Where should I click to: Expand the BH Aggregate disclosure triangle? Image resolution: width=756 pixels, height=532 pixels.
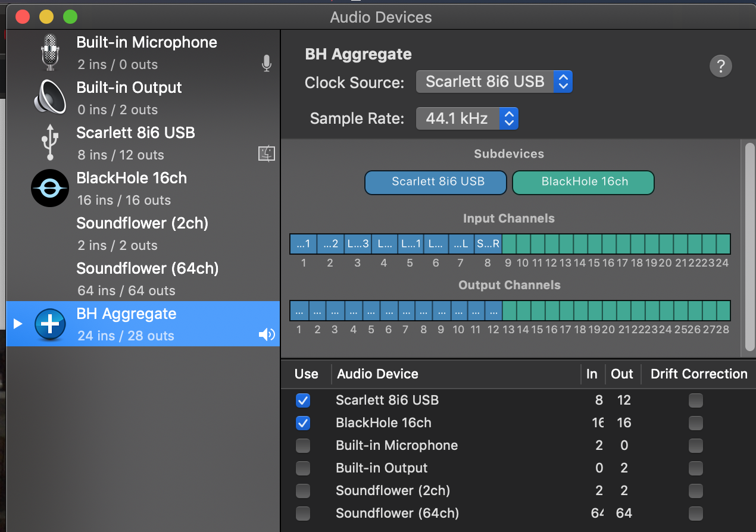pos(18,324)
